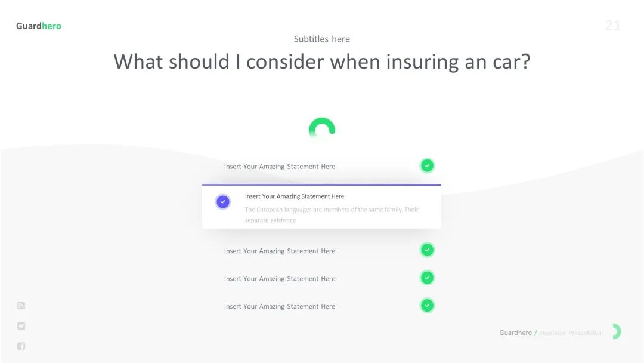Screen dimensions: 644x363
Task: Click the green half-circle icon in the footer
Action: [x=617, y=332]
